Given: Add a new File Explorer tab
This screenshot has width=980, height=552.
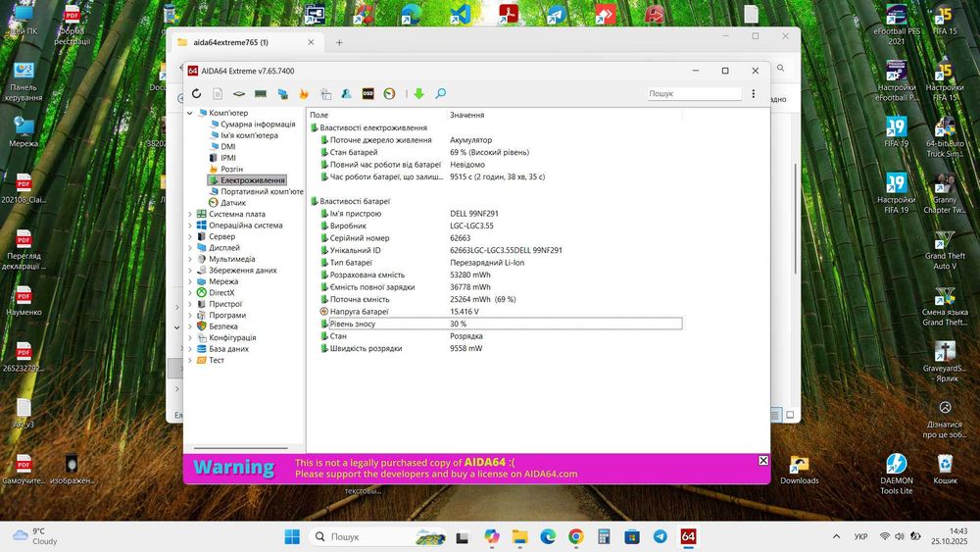Looking at the screenshot, I should pos(339,42).
